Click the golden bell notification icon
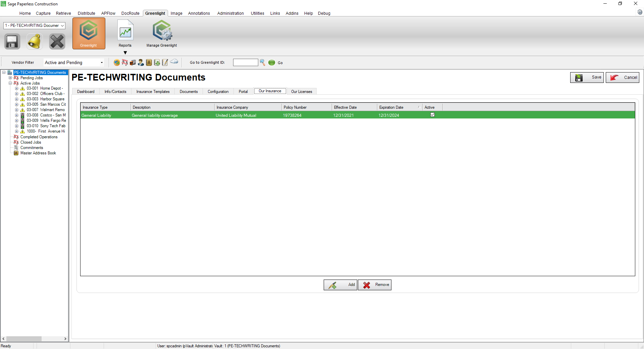This screenshot has width=644, height=349. (x=35, y=42)
